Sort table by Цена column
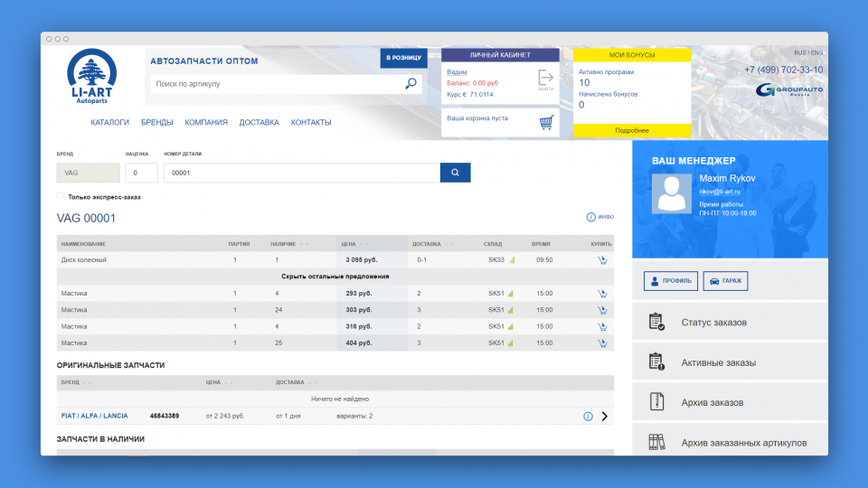 pos(348,244)
